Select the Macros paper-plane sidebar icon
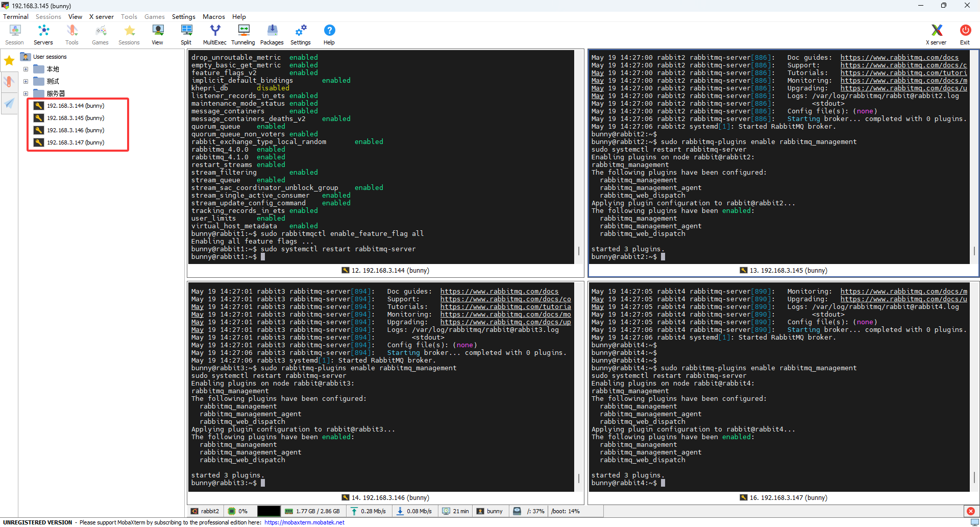This screenshot has height=527, width=980. tap(9, 103)
